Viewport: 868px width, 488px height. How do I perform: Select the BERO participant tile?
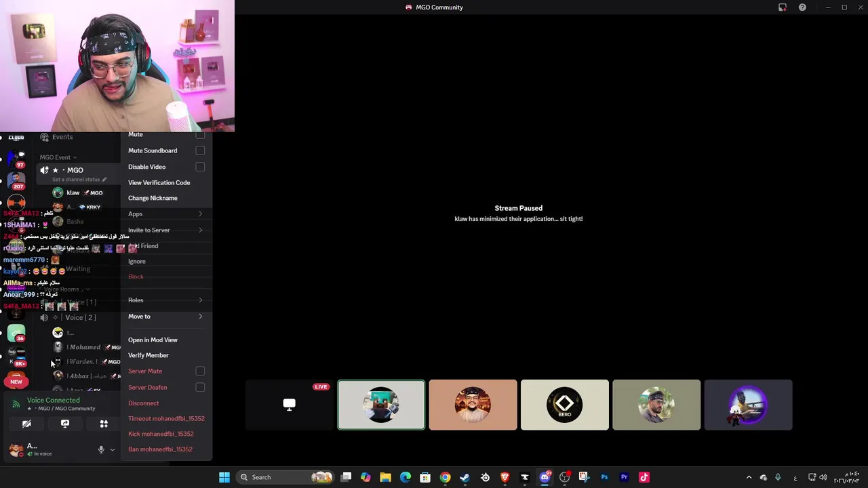[x=565, y=405]
